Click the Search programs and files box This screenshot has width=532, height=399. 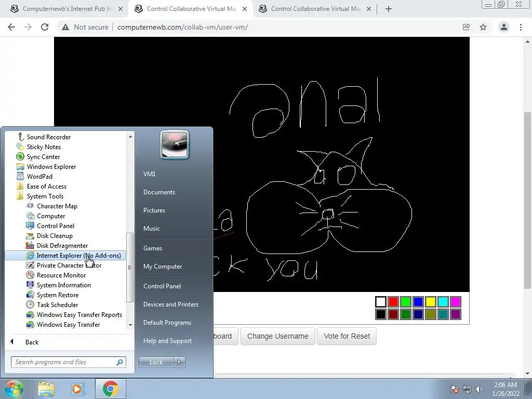click(69, 362)
